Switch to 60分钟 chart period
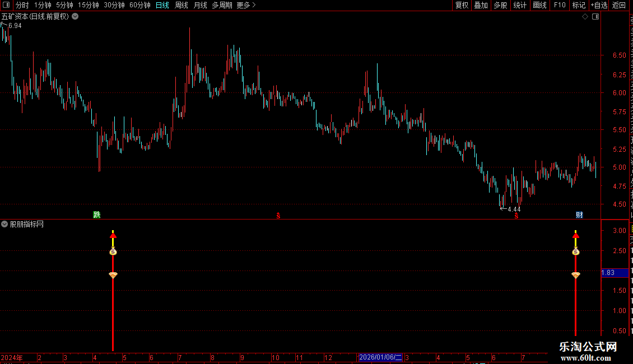Image resolution: width=633 pixels, height=364 pixels. click(139, 5)
